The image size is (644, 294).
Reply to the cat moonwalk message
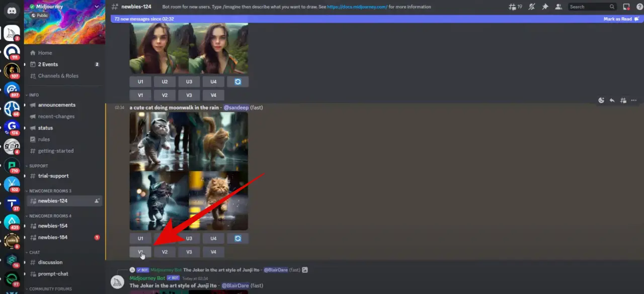(x=612, y=101)
